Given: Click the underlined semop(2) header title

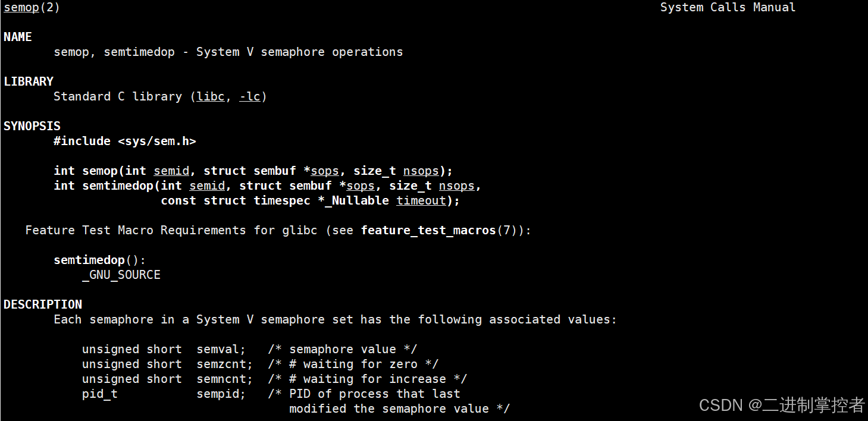Looking at the screenshot, I should point(21,8).
